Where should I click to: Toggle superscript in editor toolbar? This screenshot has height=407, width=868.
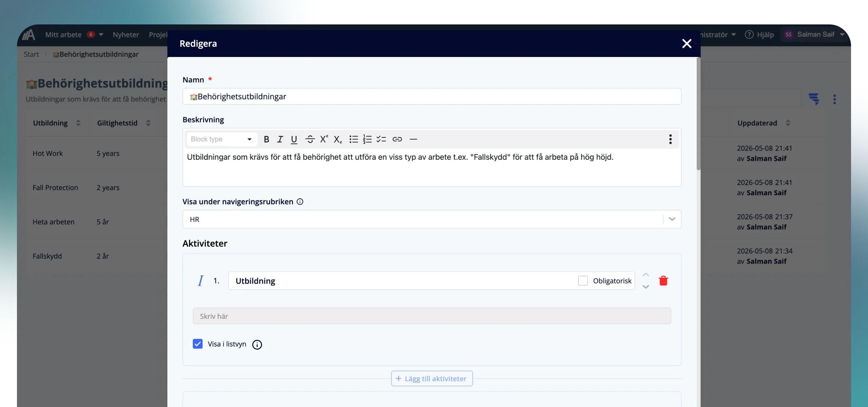click(324, 139)
